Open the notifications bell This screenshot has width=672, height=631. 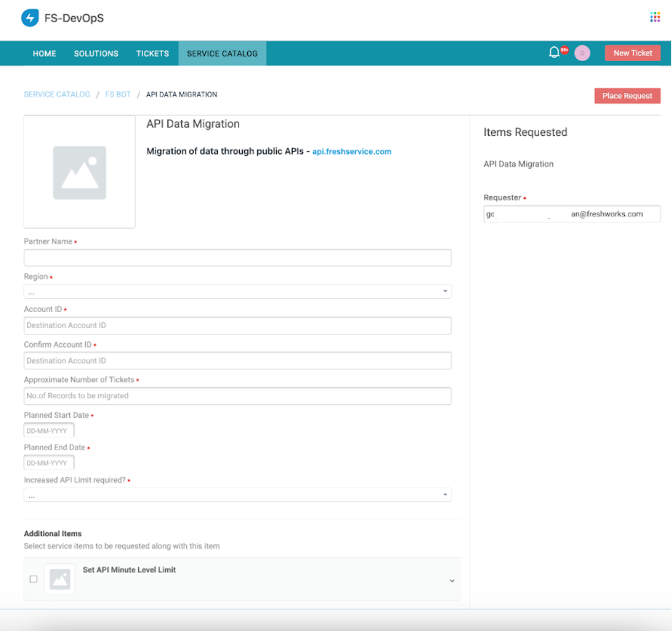554,52
